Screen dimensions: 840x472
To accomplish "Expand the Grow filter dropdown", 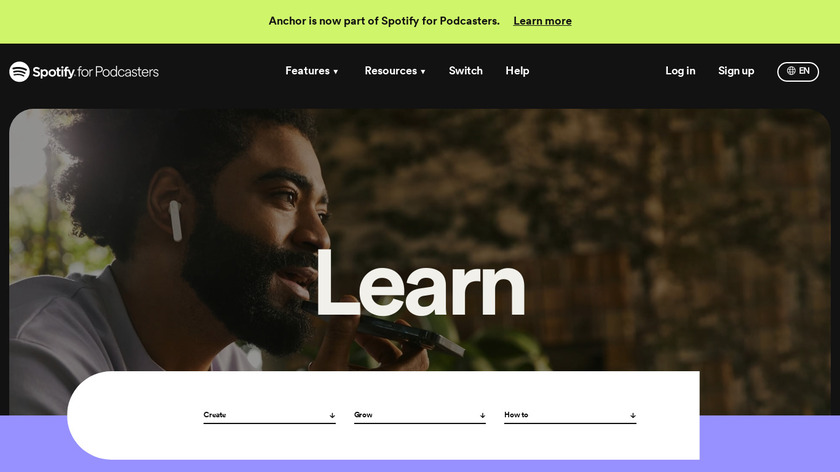I will pos(420,415).
